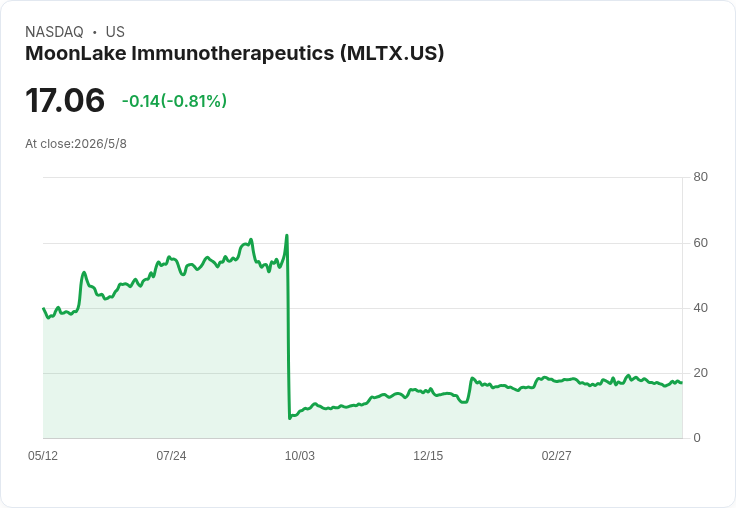This screenshot has width=736, height=508.
Task: Click the 0 y-axis price label
Action: [697, 438]
